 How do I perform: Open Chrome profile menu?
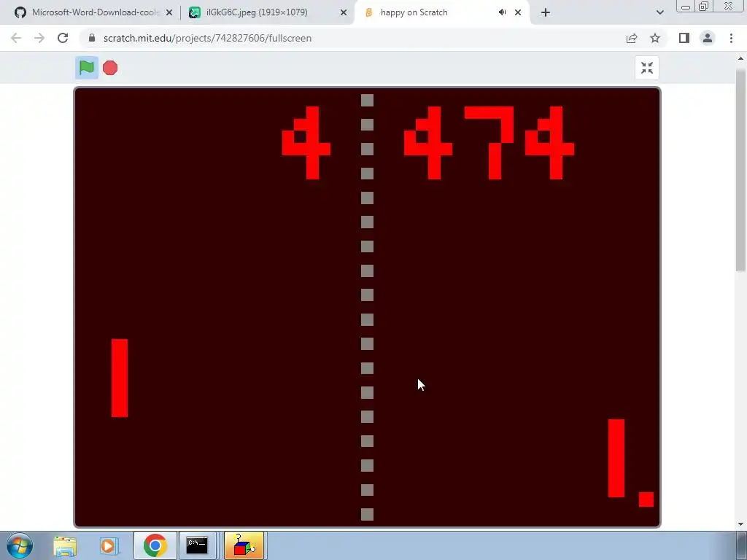(x=708, y=38)
